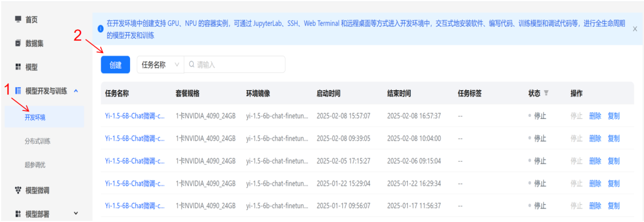
Task: Copy task ended 2025-01-22 16:29:34
Action: 614,183
